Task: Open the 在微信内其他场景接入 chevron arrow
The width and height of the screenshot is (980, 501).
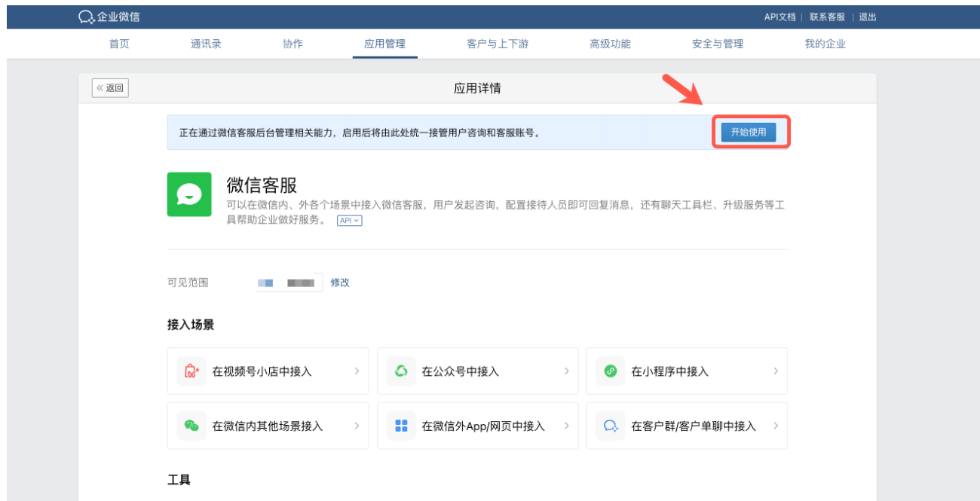Action: [357, 426]
